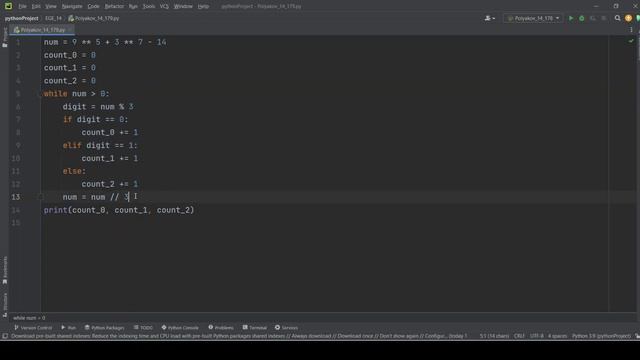Click the shared indexes notification in status bar

pyautogui.click(x=239, y=336)
